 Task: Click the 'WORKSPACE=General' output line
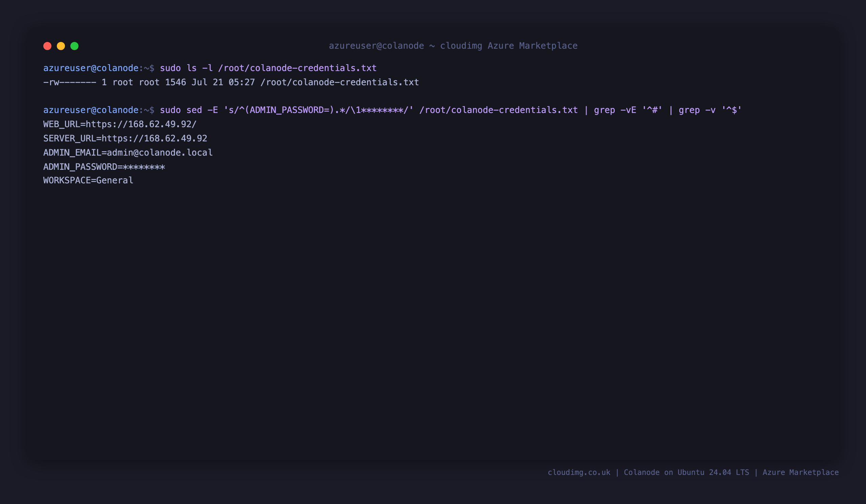click(x=88, y=180)
